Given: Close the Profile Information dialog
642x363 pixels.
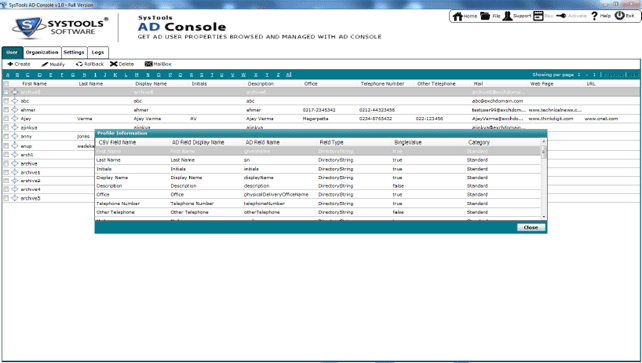Looking at the screenshot, I should click(x=531, y=228).
